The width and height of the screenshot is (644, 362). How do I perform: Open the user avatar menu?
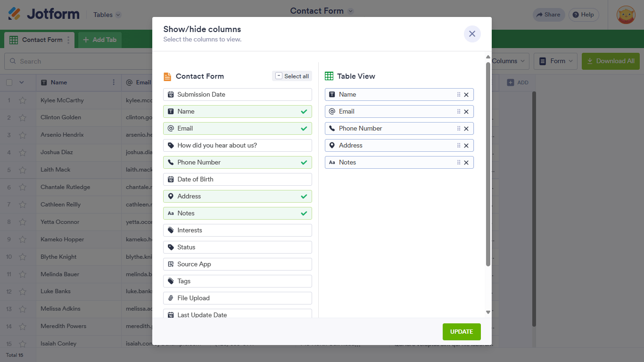(x=626, y=15)
